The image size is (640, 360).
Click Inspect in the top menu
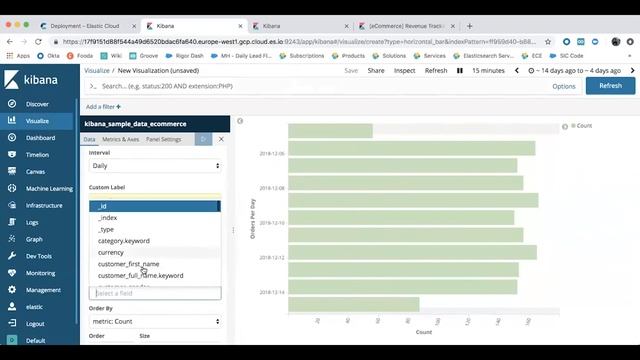pos(404,71)
